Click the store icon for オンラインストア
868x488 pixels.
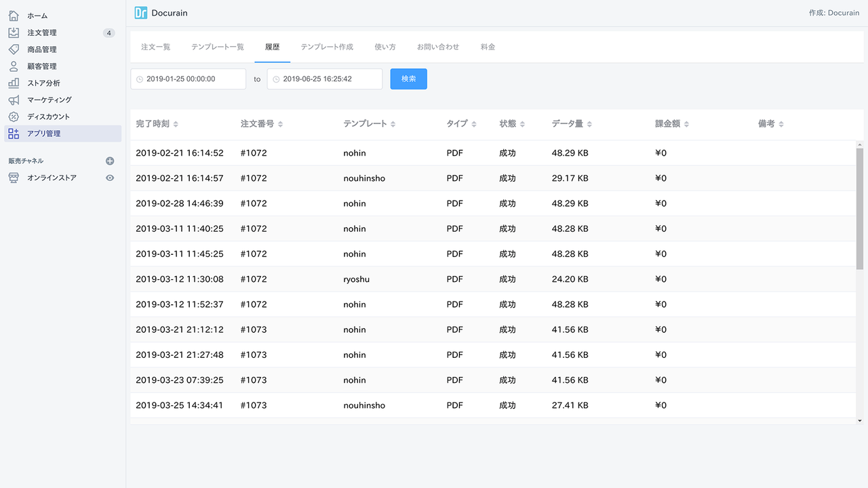[14, 178]
